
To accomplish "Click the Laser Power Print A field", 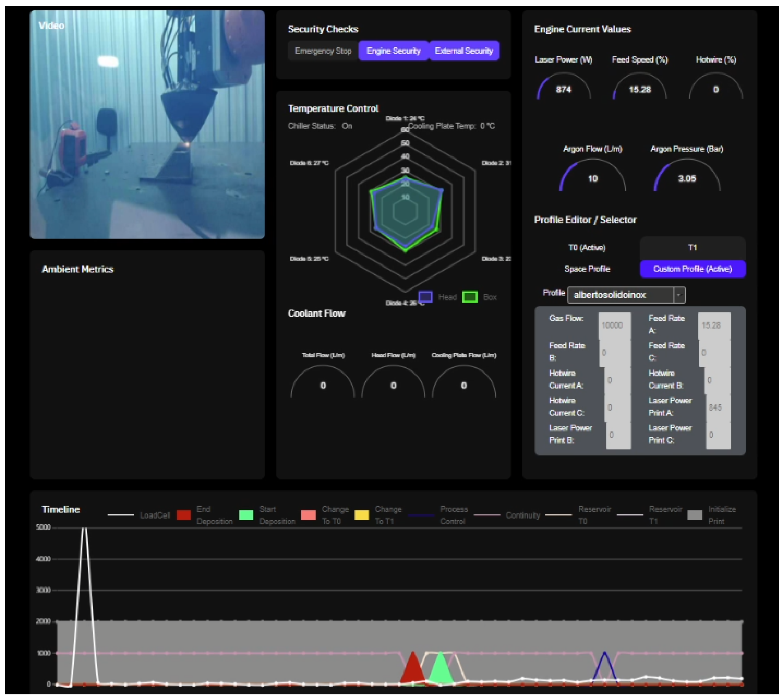I will (x=717, y=407).
